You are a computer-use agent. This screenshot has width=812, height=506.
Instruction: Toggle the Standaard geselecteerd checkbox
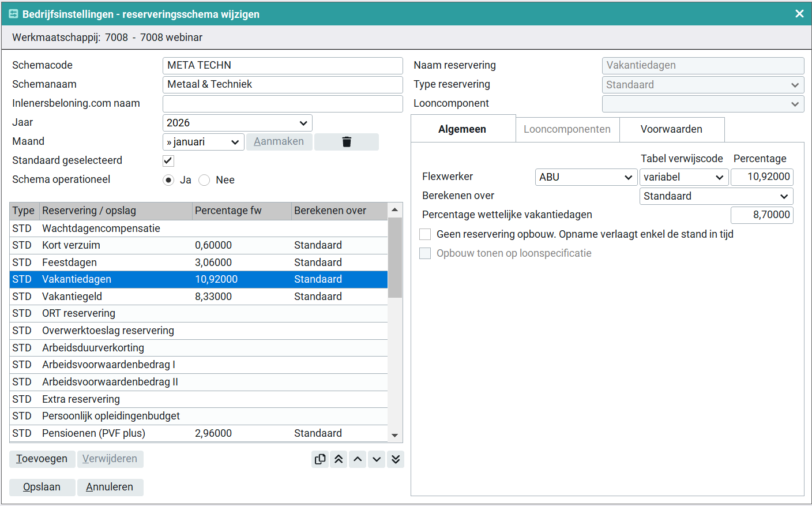click(x=168, y=160)
